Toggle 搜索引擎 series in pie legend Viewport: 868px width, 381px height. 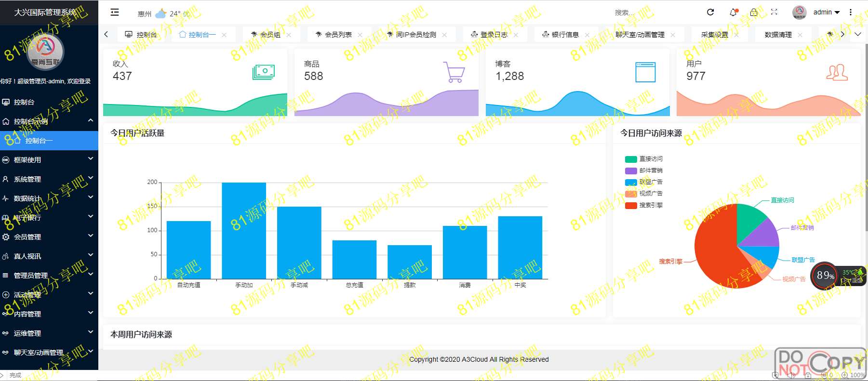[643, 205]
